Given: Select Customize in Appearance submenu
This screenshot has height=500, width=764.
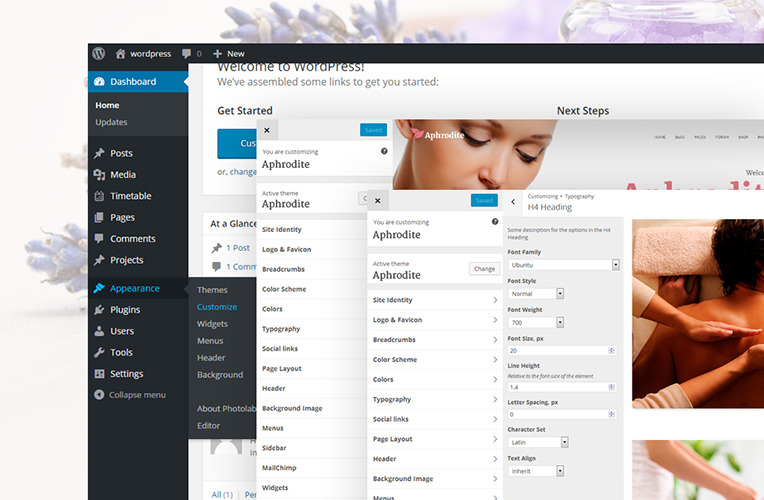Looking at the screenshot, I should click(x=217, y=307).
